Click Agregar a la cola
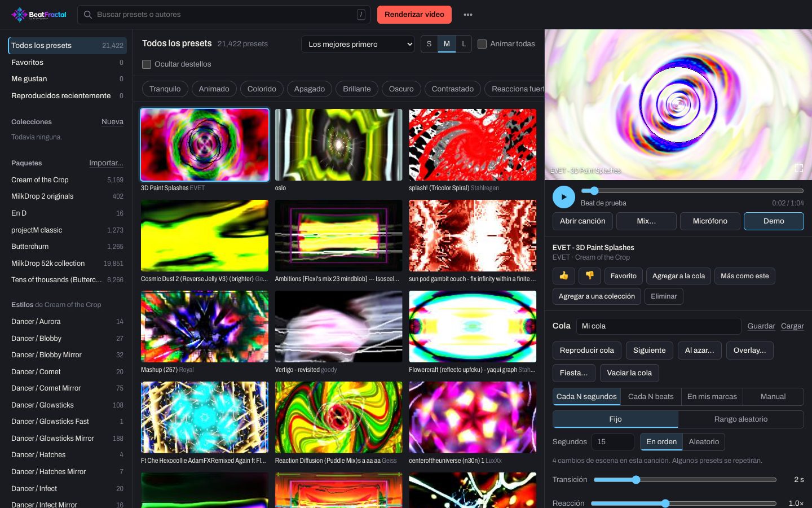 (x=678, y=276)
